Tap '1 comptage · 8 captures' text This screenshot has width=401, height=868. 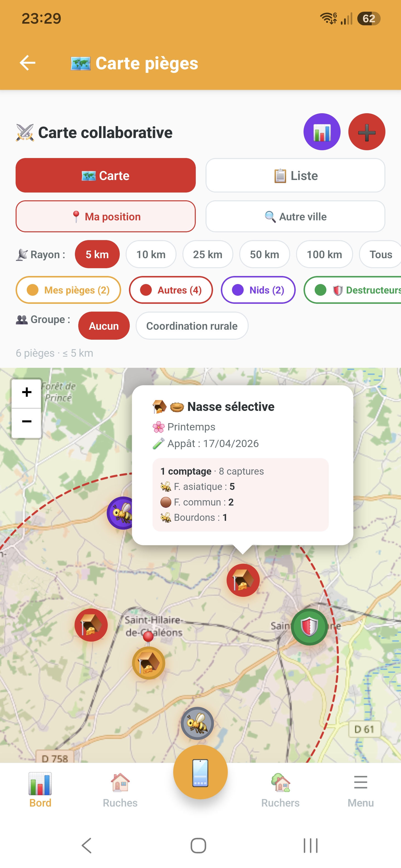click(x=212, y=471)
